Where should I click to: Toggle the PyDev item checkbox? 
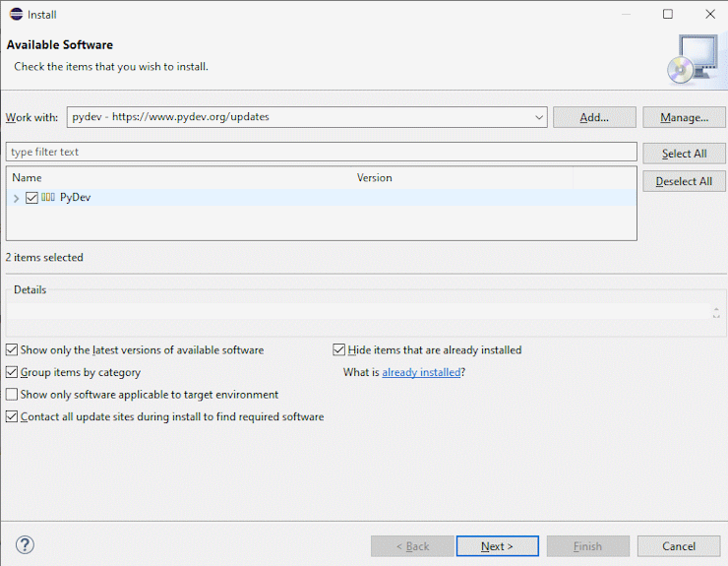tap(31, 198)
